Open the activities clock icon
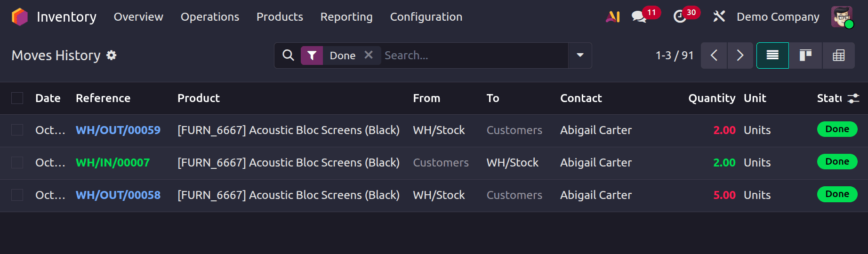The height and width of the screenshot is (254, 868). pos(679,17)
